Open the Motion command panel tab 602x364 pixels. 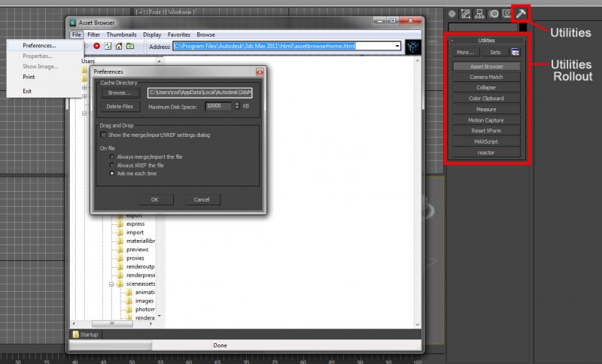tap(494, 14)
